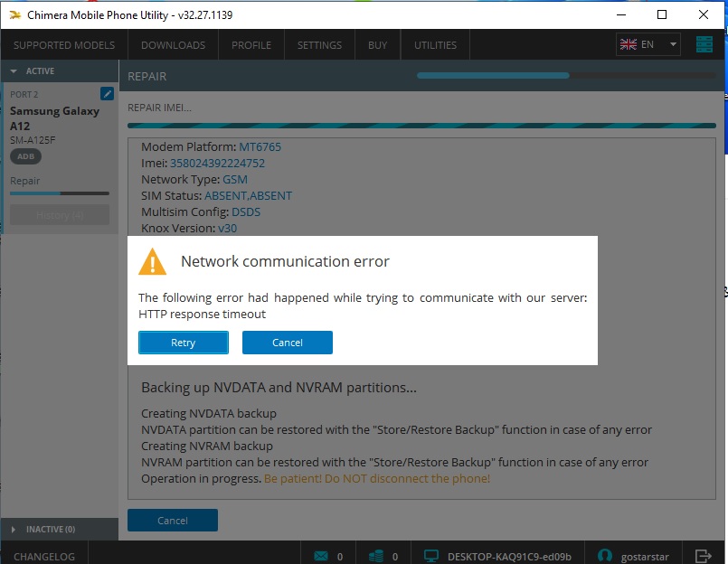Click the Imei value 358024392224752

217,164
